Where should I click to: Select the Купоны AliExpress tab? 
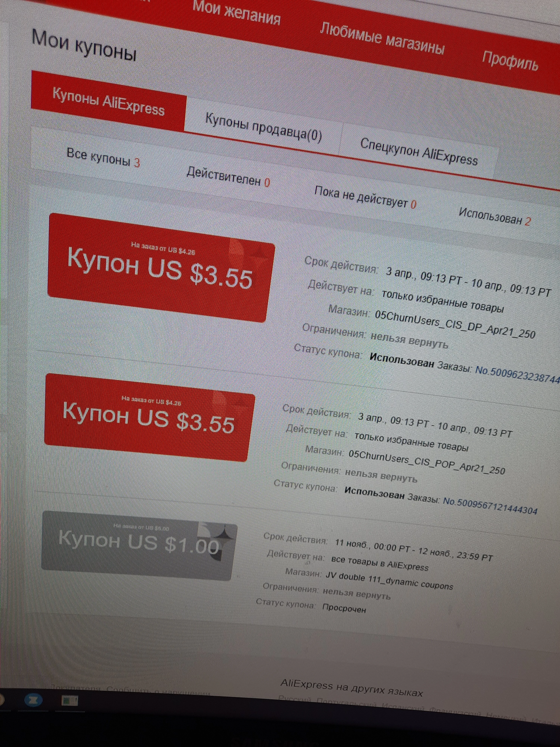point(108,101)
